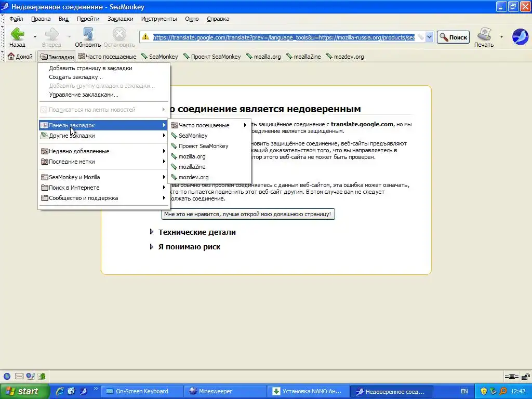The width and height of the screenshot is (532, 399).
Task: Open the Back button history dropdown arrow
Action: [35, 37]
